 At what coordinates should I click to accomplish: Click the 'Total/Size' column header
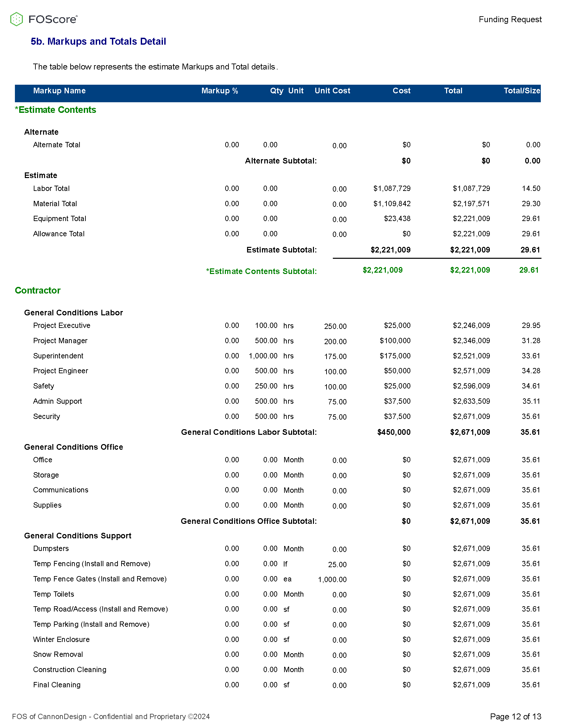tap(522, 91)
